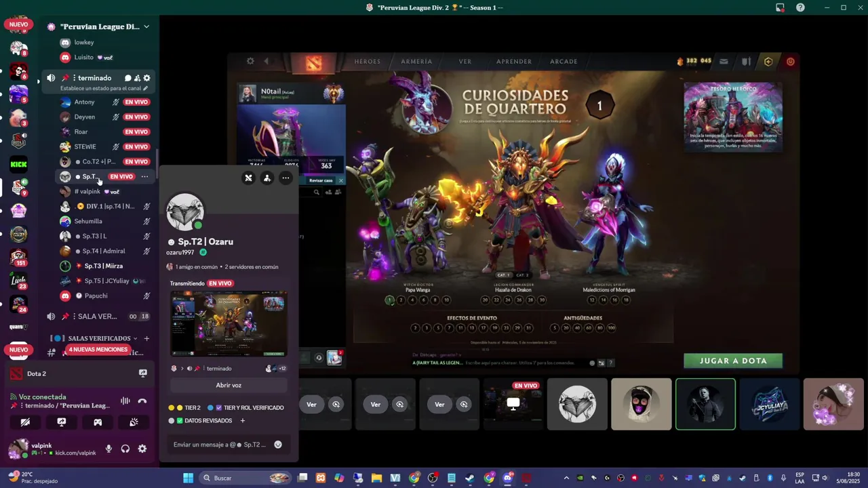Open Discord from the taskbar
The width and height of the screenshot is (868, 488).
pyautogui.click(x=507, y=478)
